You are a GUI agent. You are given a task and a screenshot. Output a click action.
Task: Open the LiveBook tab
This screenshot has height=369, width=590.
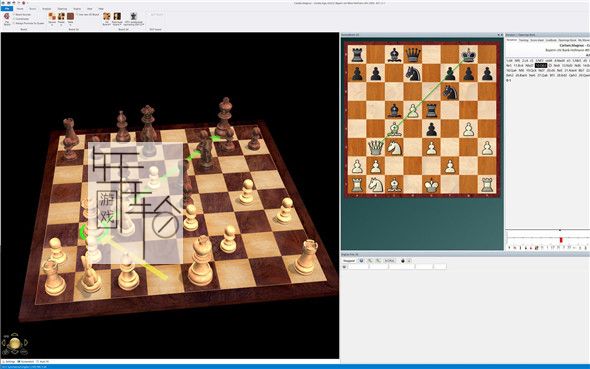point(551,40)
